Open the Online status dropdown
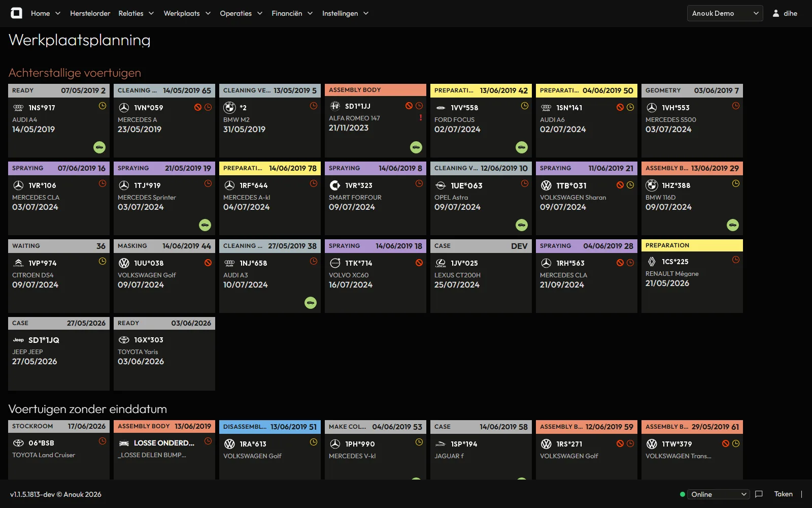The width and height of the screenshot is (812, 508). [x=719, y=494]
